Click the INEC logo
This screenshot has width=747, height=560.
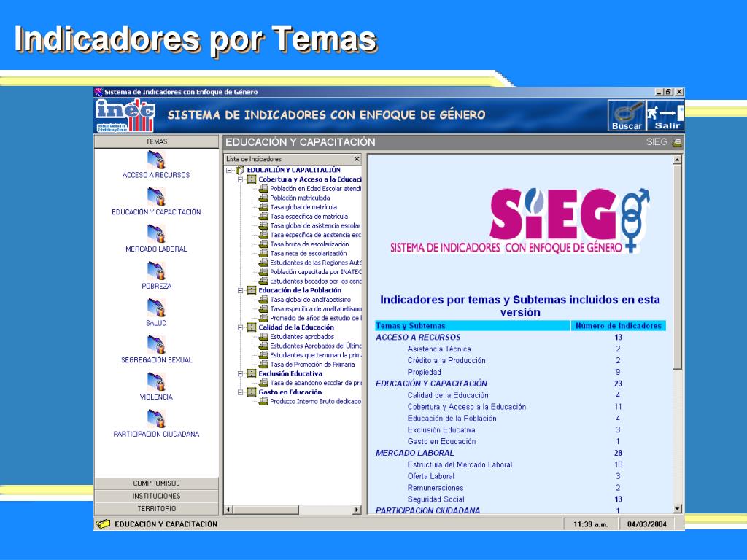(x=125, y=115)
